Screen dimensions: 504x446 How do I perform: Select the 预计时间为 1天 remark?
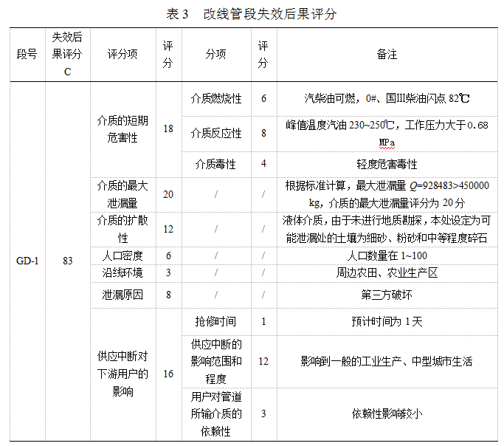point(387,321)
